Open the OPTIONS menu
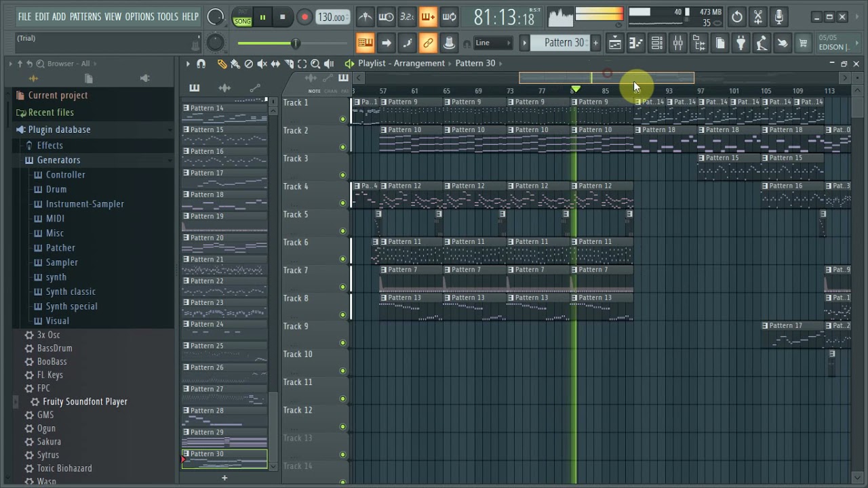868x488 pixels. (140, 17)
